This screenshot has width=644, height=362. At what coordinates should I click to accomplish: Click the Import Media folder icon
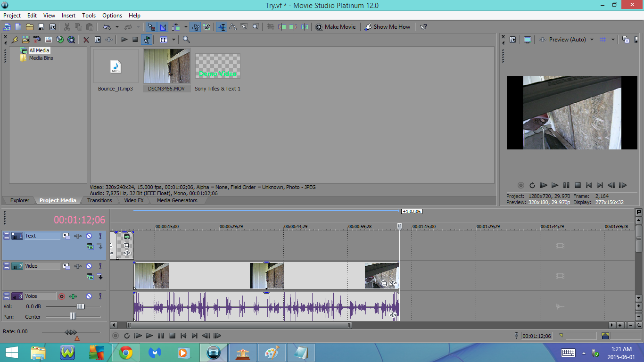[26, 40]
